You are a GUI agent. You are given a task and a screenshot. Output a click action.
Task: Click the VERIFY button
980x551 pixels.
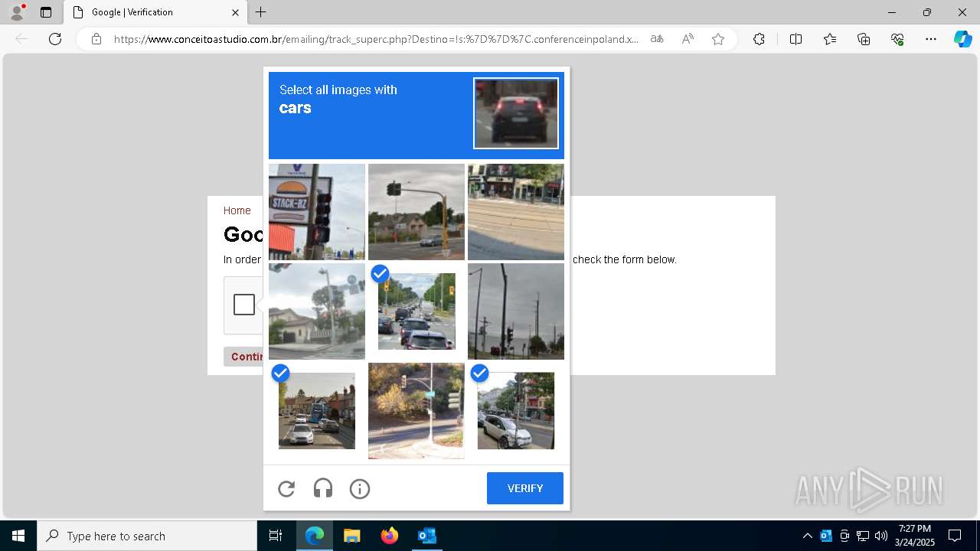(525, 488)
